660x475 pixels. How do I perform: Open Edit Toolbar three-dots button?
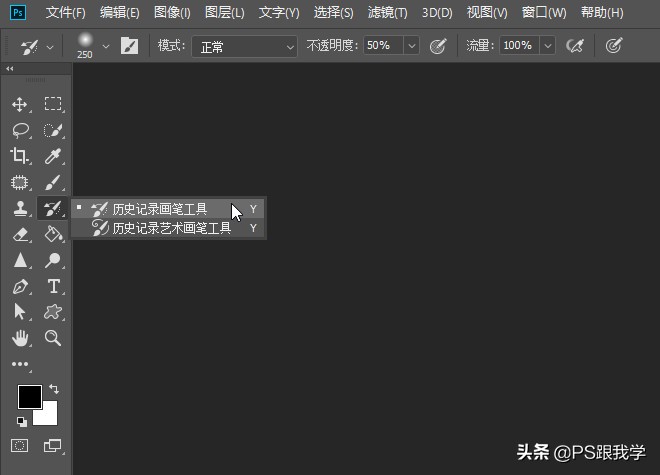pyautogui.click(x=20, y=364)
